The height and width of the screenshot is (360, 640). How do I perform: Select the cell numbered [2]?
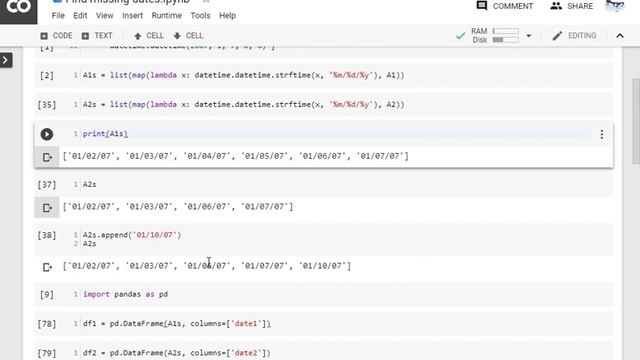tap(47, 76)
